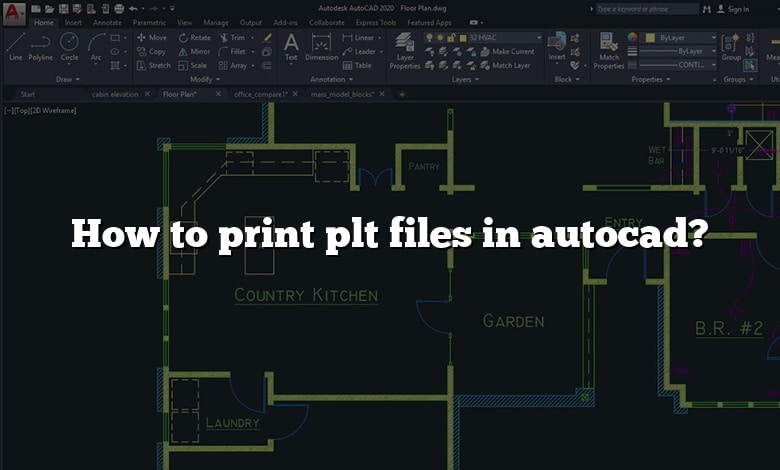Image resolution: width=780 pixels, height=470 pixels.
Task: Click the Match Layer button
Action: pyautogui.click(x=505, y=65)
